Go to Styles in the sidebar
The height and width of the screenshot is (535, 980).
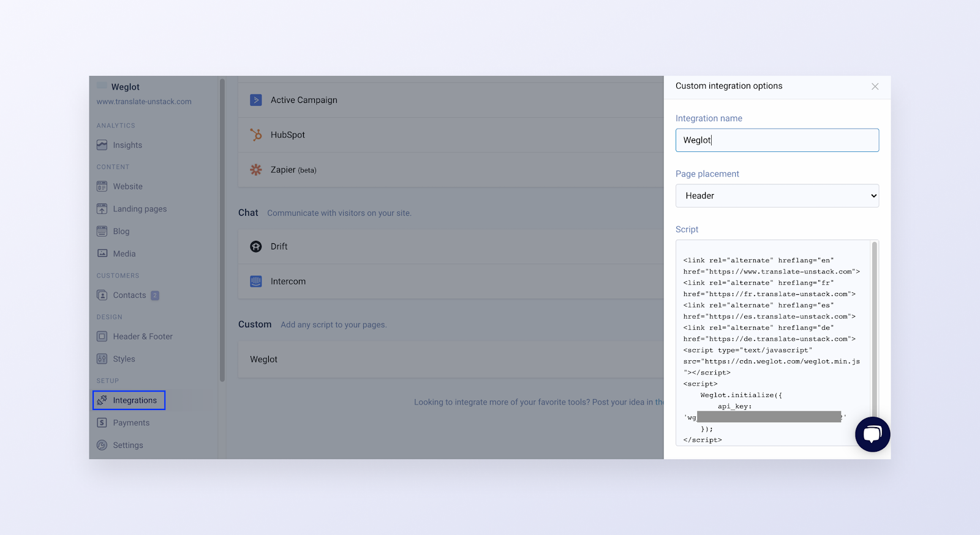coord(124,359)
